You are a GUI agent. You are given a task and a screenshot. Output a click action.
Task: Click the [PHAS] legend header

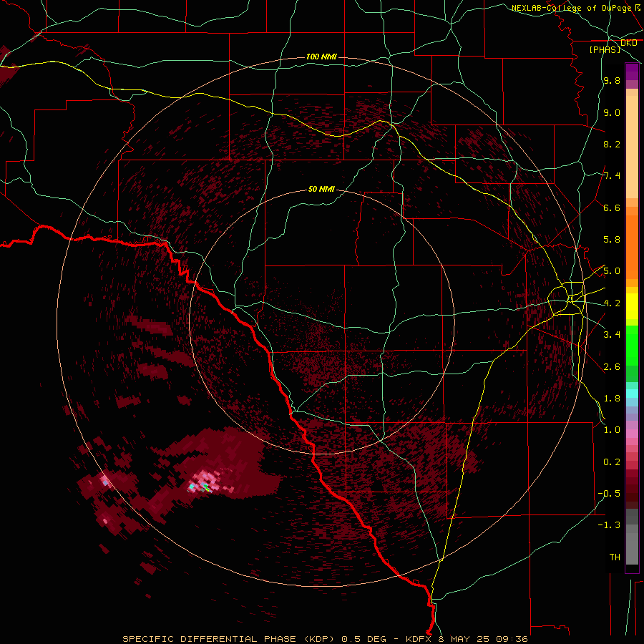(605, 49)
